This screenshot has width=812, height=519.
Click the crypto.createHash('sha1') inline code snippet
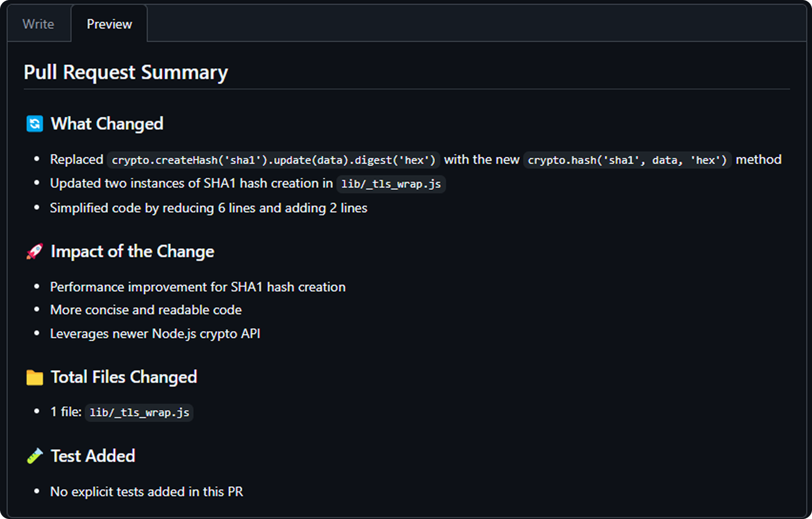(274, 160)
